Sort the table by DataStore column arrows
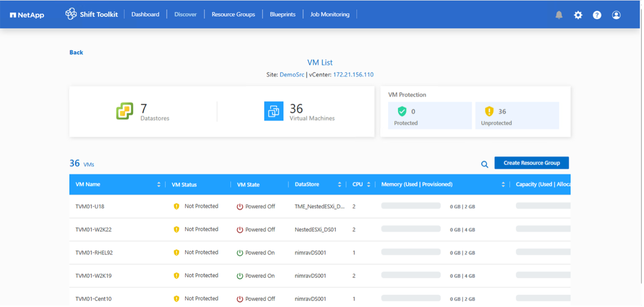644x307 pixels. coord(339,185)
